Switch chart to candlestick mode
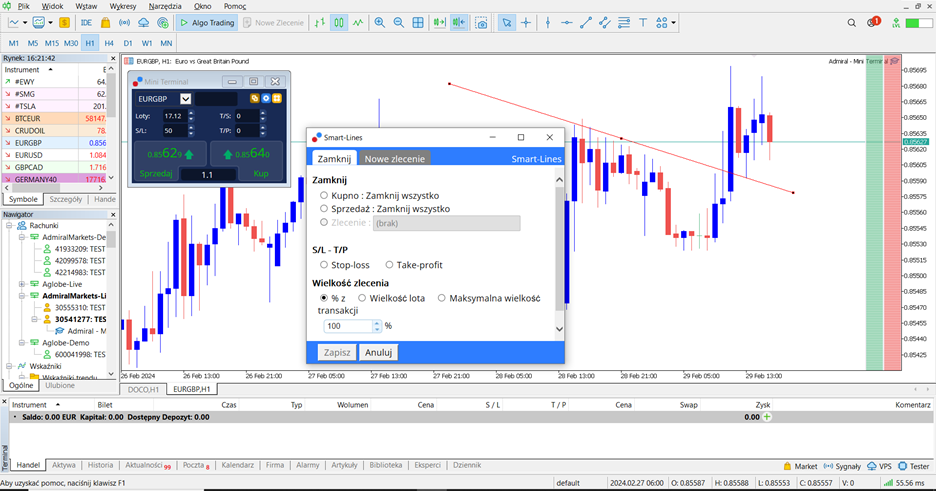Image resolution: width=936 pixels, height=491 pixels. coord(338,23)
